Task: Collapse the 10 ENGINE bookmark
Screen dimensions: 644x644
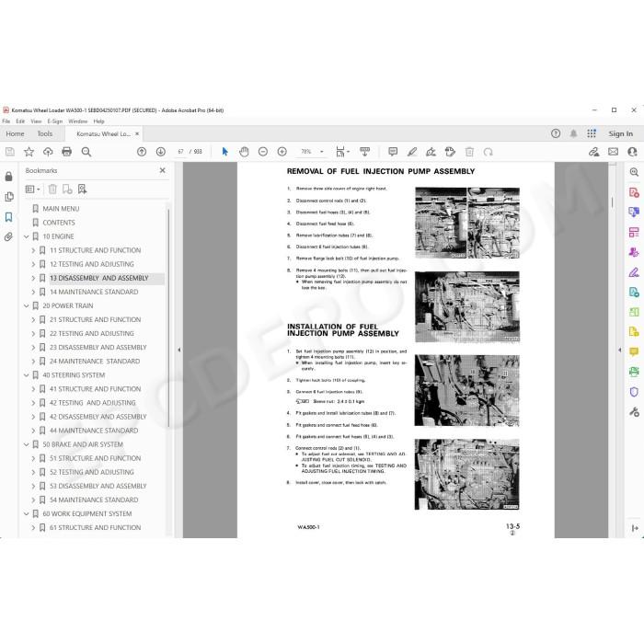Action: click(27, 236)
